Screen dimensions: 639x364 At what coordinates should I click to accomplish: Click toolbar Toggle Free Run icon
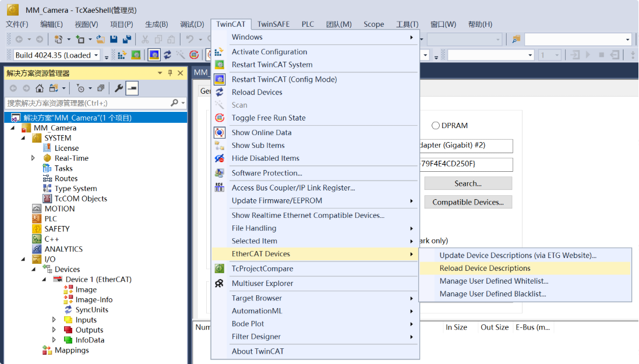click(194, 55)
